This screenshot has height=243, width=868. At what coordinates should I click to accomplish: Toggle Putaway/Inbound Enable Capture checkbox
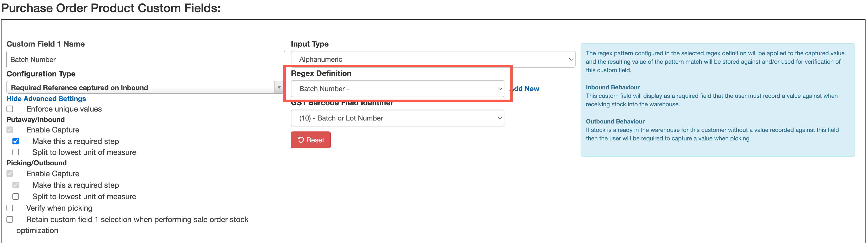click(10, 130)
